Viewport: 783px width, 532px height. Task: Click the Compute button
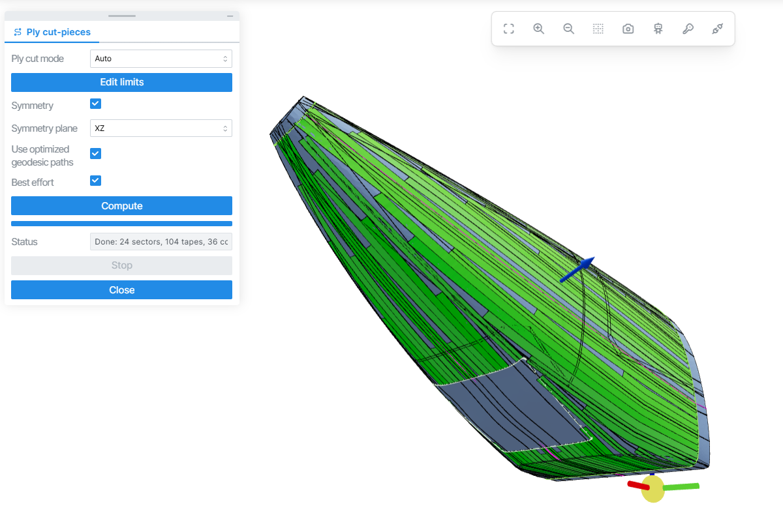coord(121,206)
